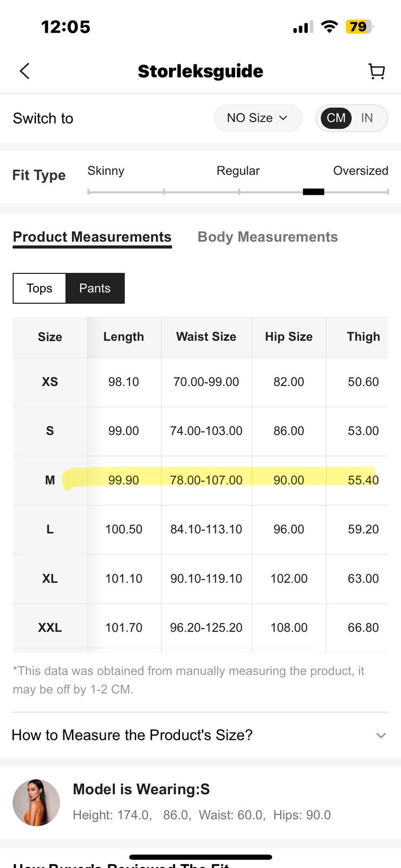Click the chevron beside How to Measure
Viewport: 401px width, 868px height.
[x=381, y=736]
